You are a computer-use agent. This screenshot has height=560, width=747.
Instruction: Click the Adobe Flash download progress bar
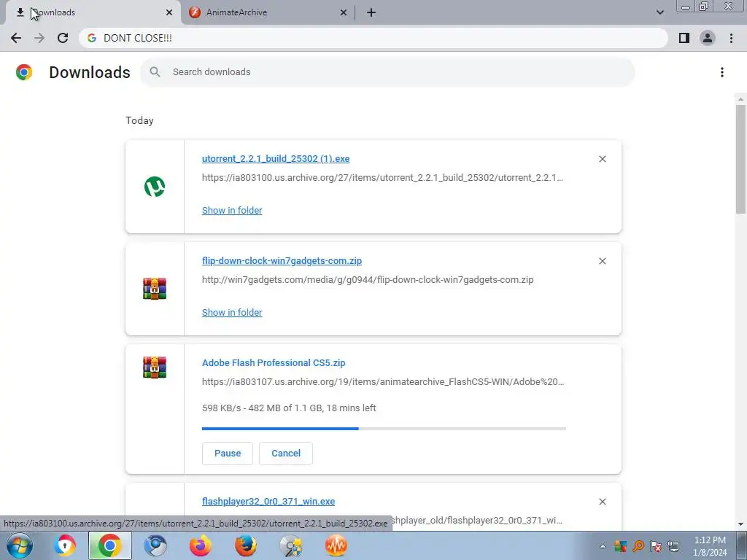click(384, 429)
